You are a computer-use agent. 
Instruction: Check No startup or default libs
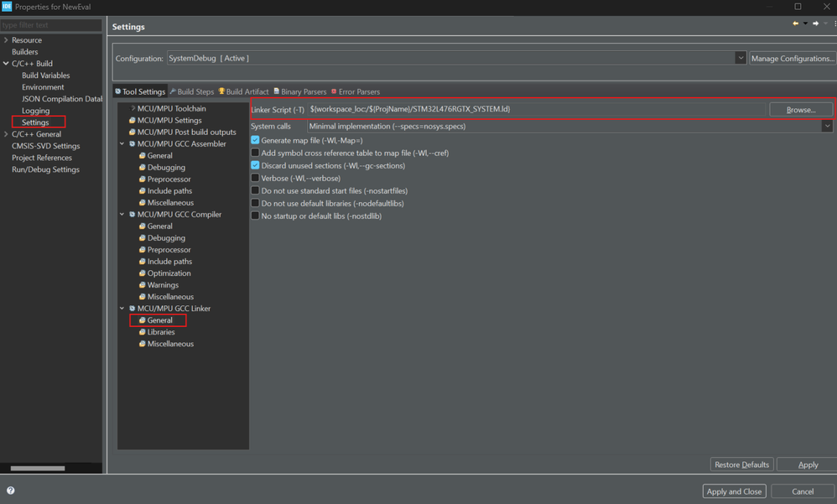tap(255, 216)
